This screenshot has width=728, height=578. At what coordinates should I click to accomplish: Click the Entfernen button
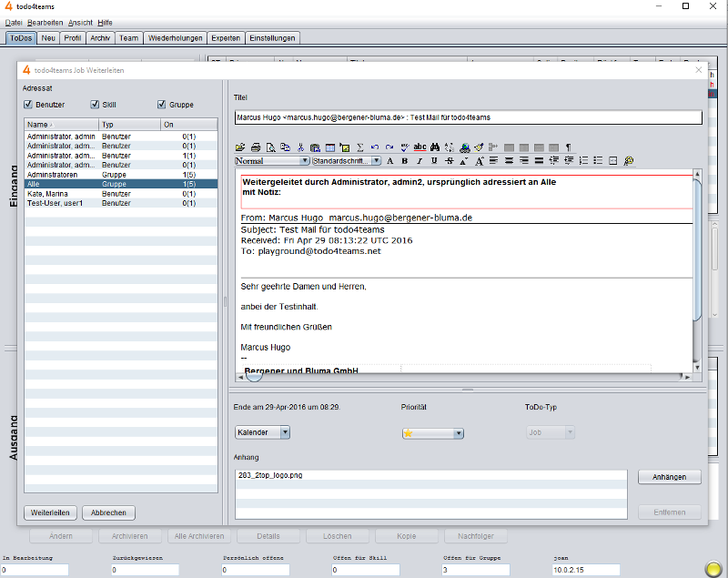[x=669, y=512]
